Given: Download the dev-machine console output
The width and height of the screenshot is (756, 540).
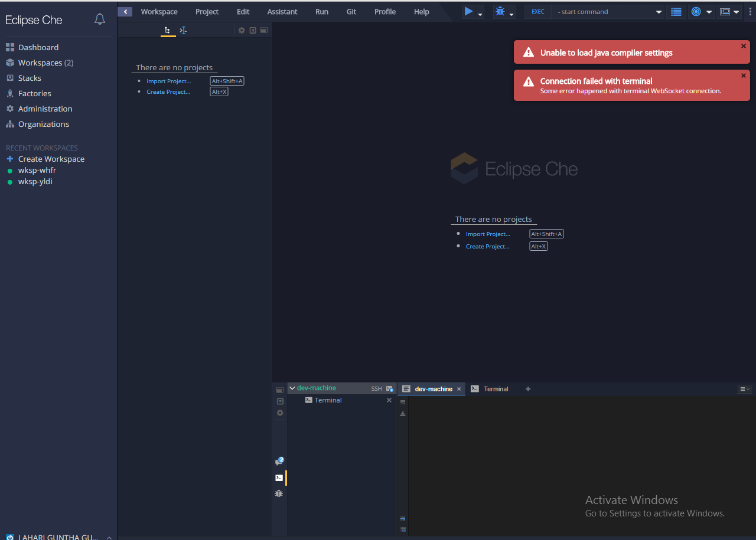Looking at the screenshot, I should pos(403,414).
